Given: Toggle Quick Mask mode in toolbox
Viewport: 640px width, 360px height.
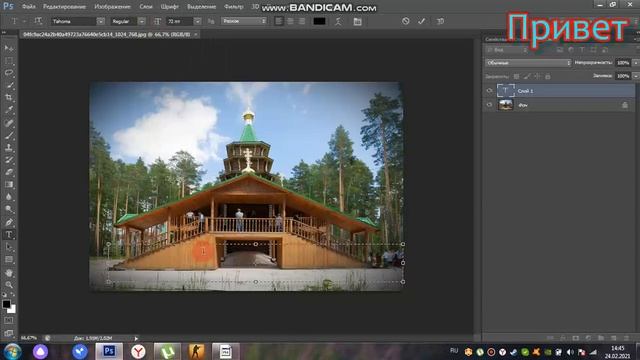Looking at the screenshot, I should click(9, 321).
